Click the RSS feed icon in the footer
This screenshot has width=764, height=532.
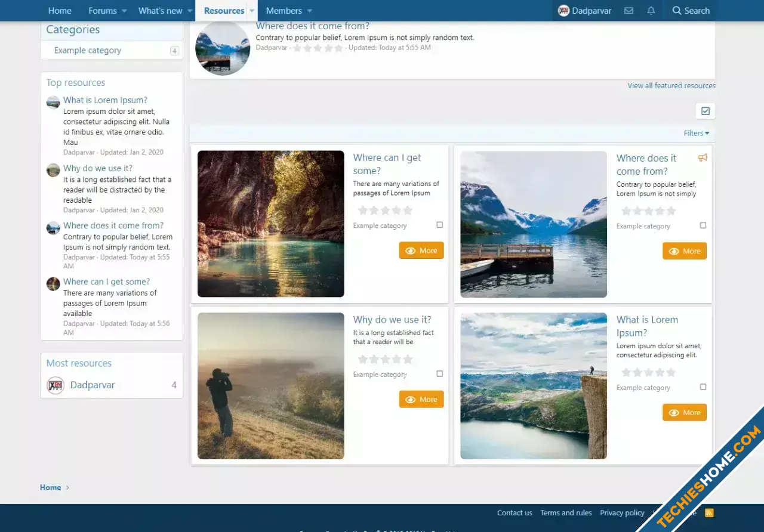[x=709, y=513]
